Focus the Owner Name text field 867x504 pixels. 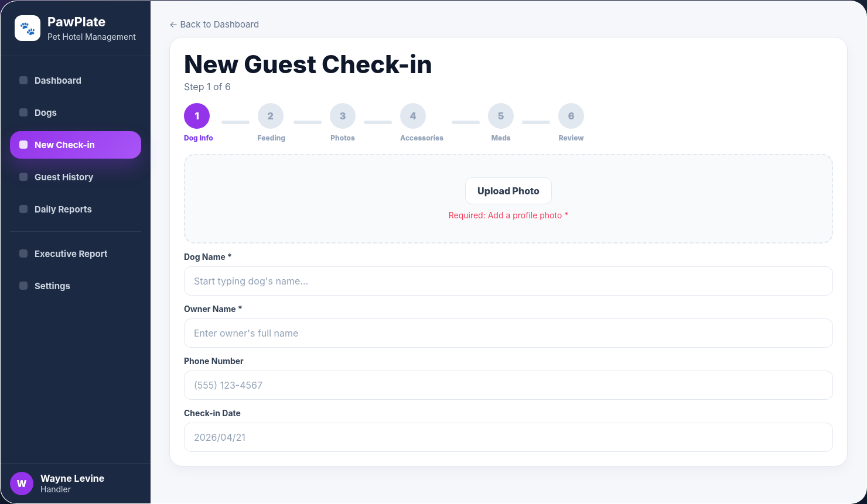508,333
